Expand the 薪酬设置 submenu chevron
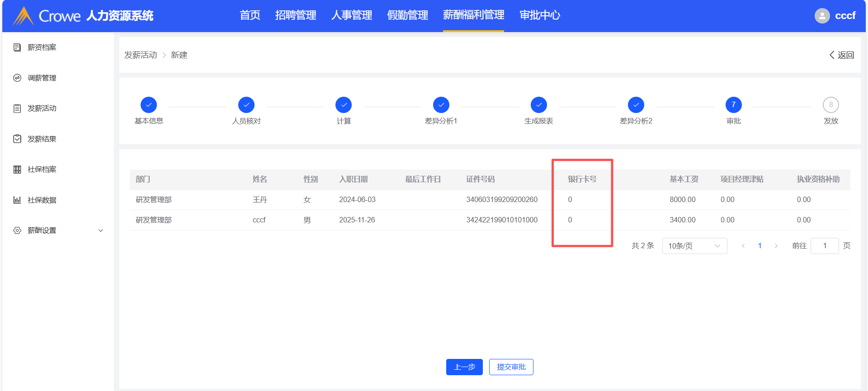Viewport: 868px width, 391px height. [101, 231]
